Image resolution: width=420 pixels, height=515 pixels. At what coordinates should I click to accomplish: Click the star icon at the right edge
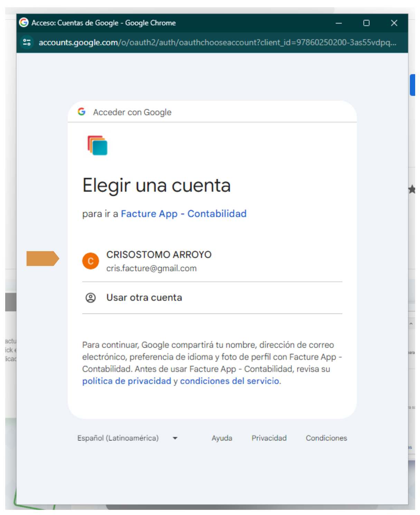pos(412,189)
